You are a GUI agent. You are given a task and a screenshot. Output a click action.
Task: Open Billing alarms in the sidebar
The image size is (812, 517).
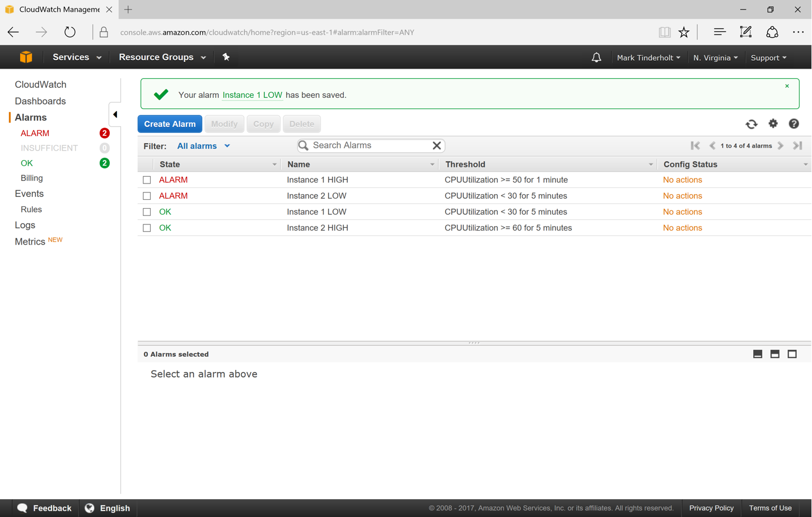click(x=32, y=178)
